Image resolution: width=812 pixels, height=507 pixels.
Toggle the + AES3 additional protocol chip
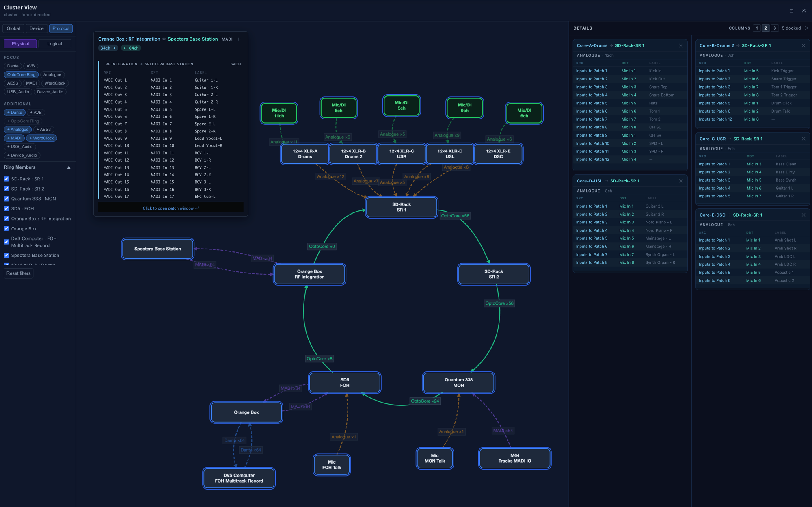click(x=43, y=130)
